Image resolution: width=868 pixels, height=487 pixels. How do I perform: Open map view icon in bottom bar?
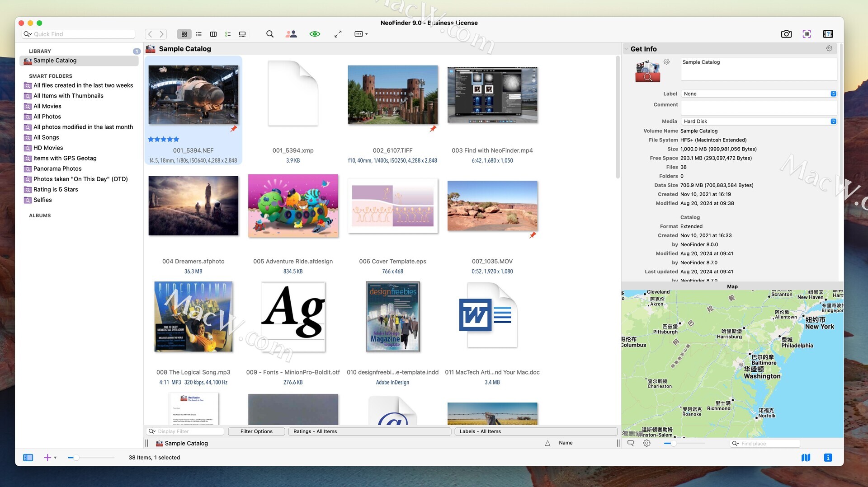[x=806, y=457]
